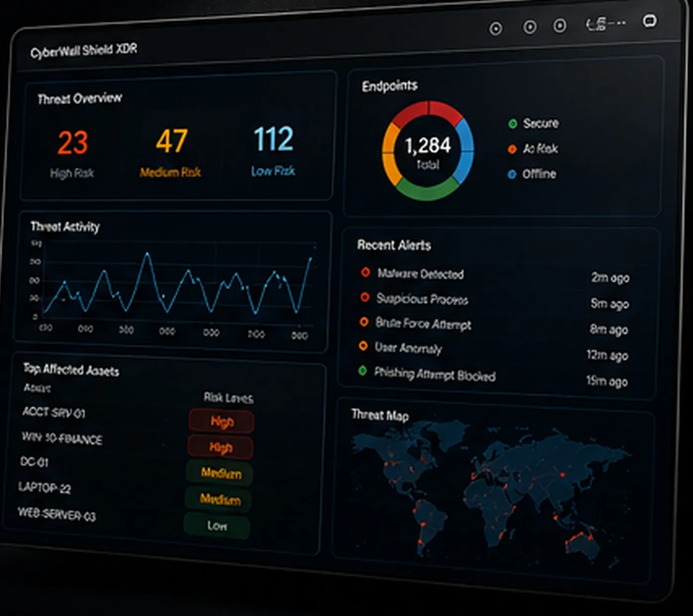
Task: Click the orange ring beside Brute Force Attempt
Action: pos(364,322)
